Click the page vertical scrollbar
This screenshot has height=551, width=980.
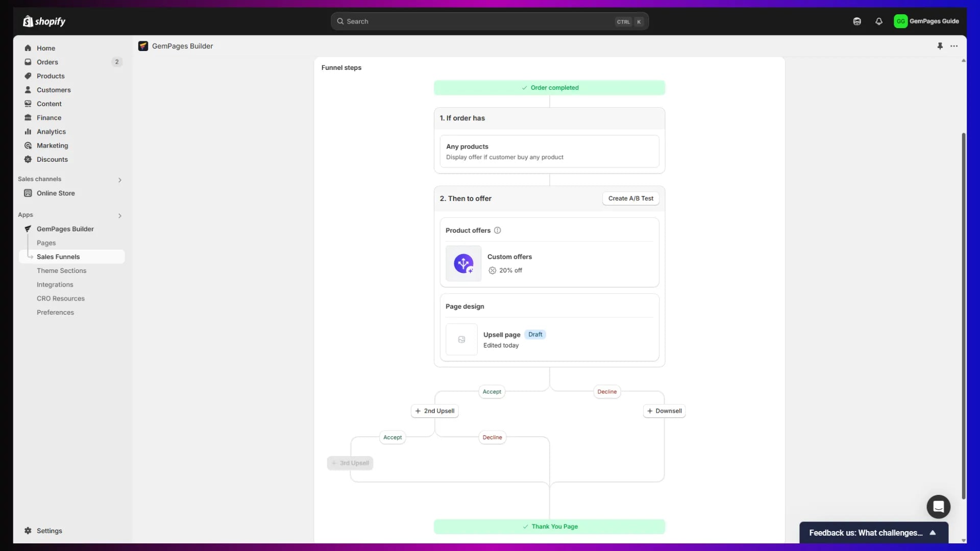(963, 316)
